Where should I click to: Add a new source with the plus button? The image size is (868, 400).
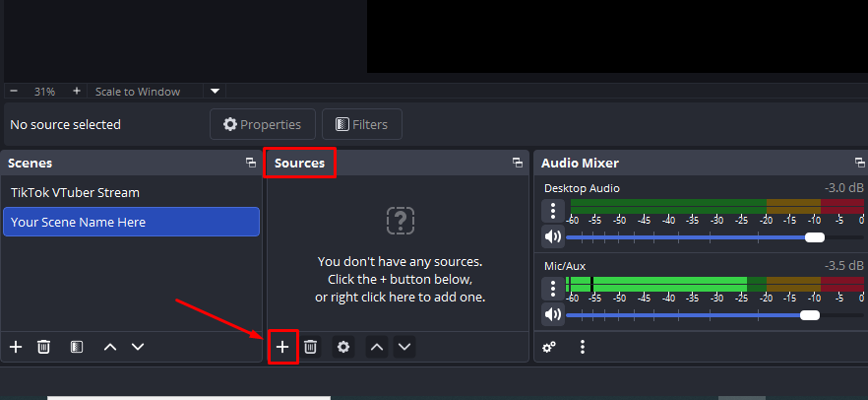click(282, 347)
